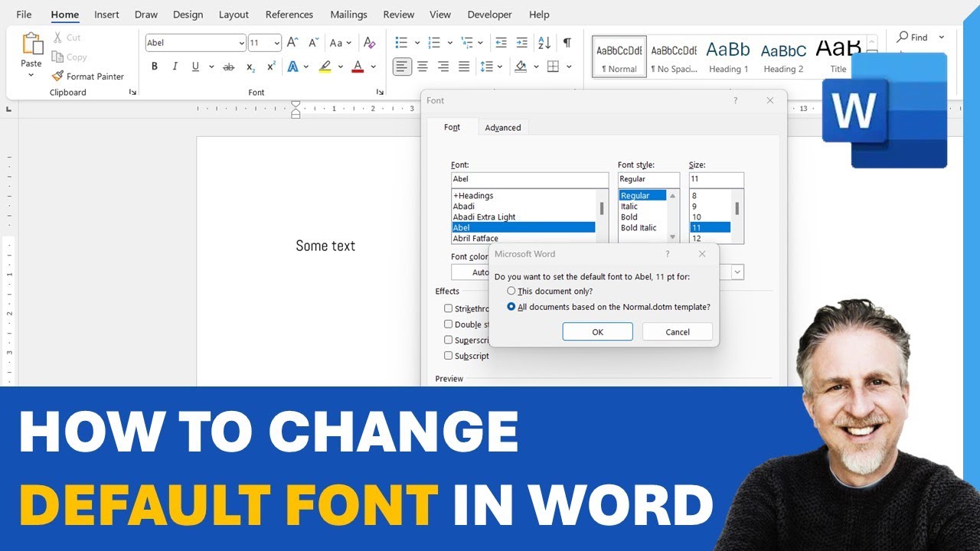Open ribbon font size dropdown
The height and width of the screenshot is (551, 980).
(x=276, y=43)
